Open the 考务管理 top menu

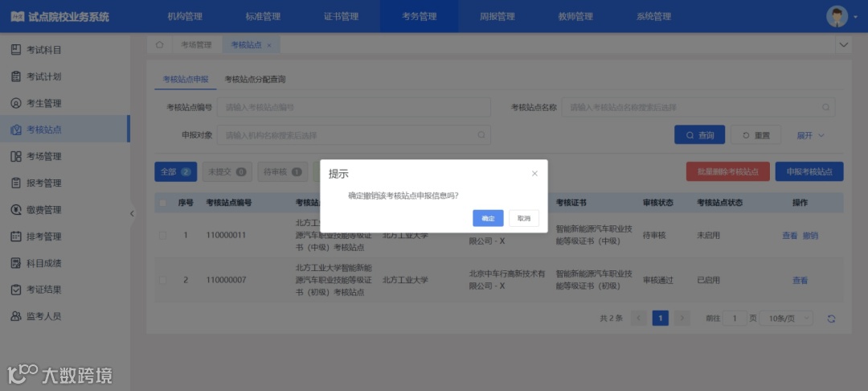click(x=419, y=17)
